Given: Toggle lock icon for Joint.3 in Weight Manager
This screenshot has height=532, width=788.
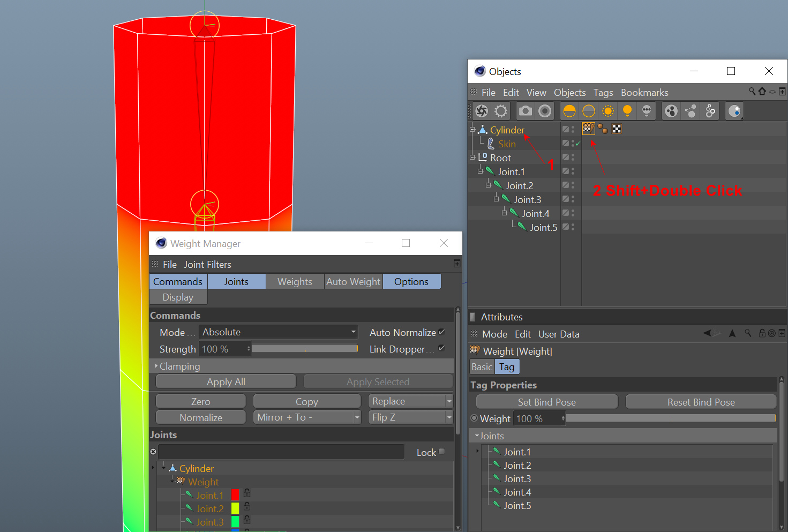Looking at the screenshot, I should (x=247, y=520).
